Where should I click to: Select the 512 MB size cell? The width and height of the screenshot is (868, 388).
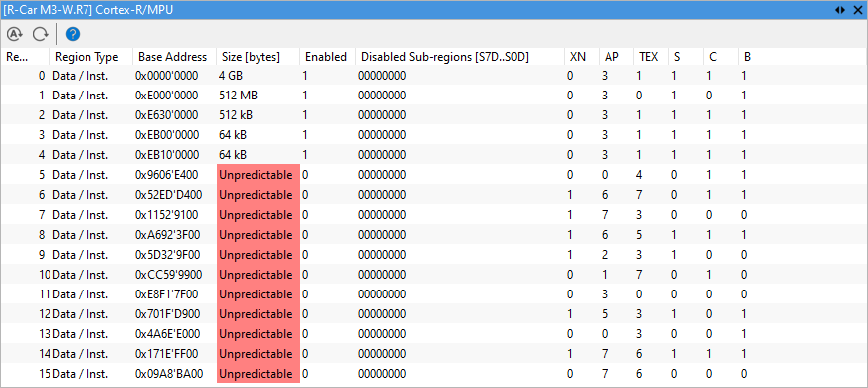point(239,96)
